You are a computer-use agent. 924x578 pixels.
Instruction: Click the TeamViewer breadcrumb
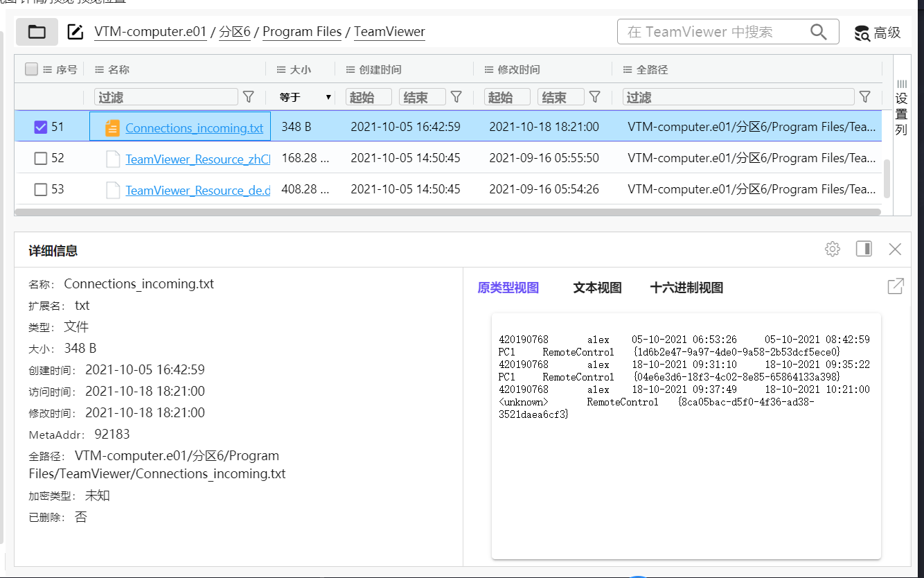coord(389,32)
